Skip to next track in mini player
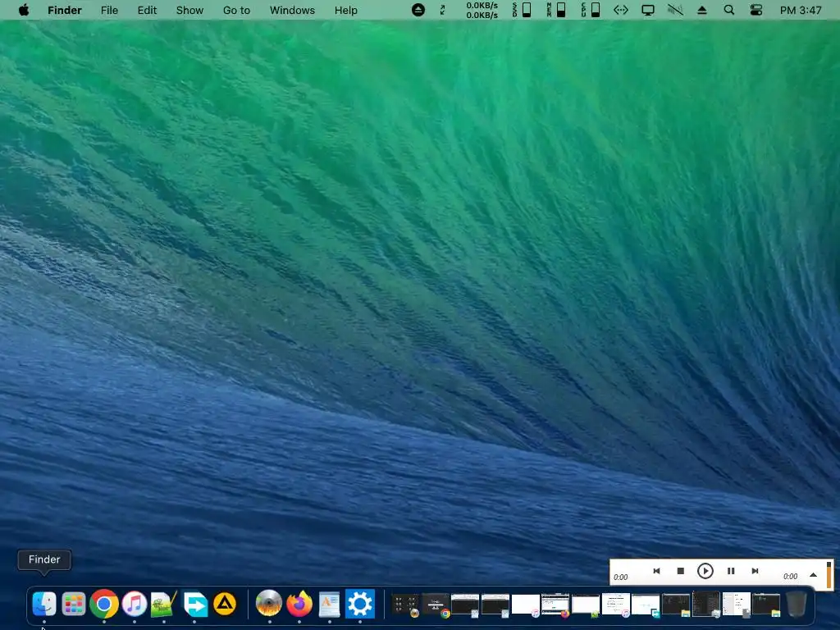Viewport: 840px width, 630px height. (755, 571)
